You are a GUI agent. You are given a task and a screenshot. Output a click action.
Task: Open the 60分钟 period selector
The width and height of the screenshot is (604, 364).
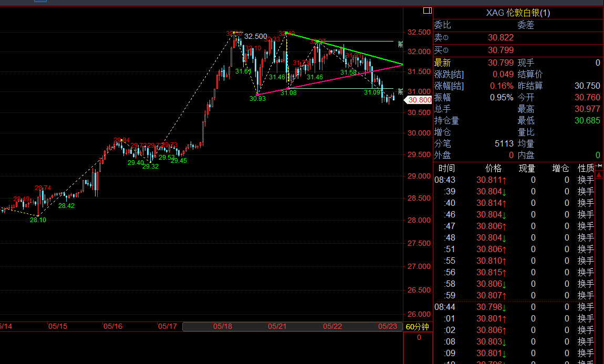[x=417, y=327]
